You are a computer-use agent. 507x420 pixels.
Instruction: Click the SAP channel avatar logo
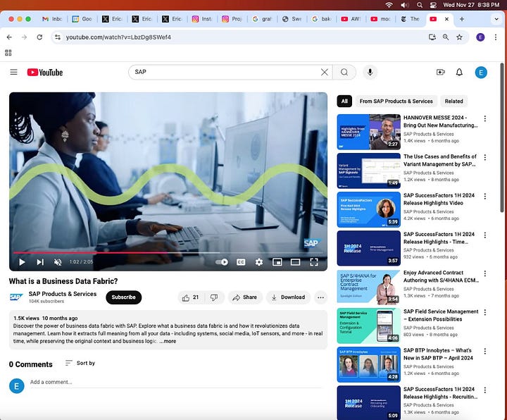point(15,297)
